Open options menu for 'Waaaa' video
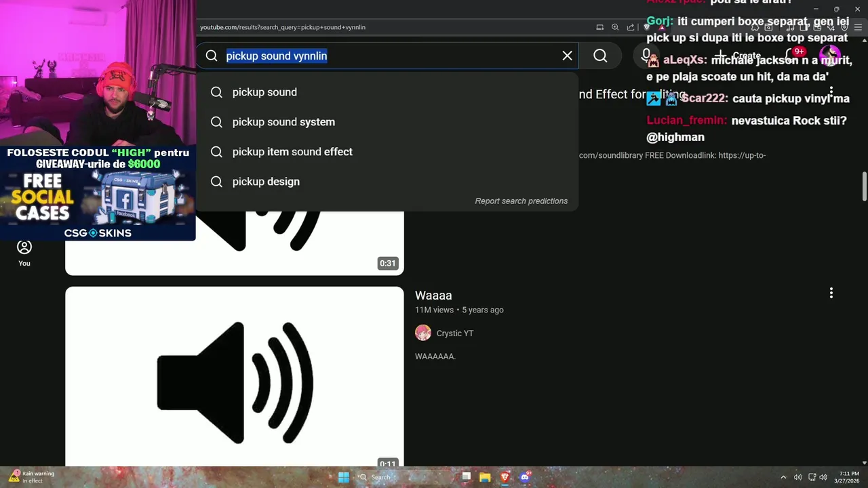Viewport: 868px width, 488px height. click(x=831, y=293)
